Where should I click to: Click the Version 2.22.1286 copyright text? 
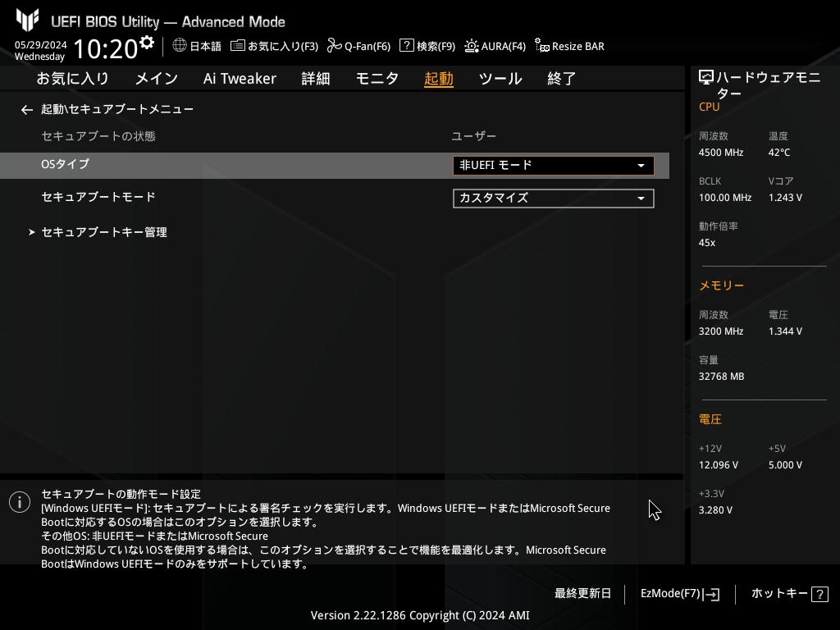pyautogui.click(x=420, y=615)
